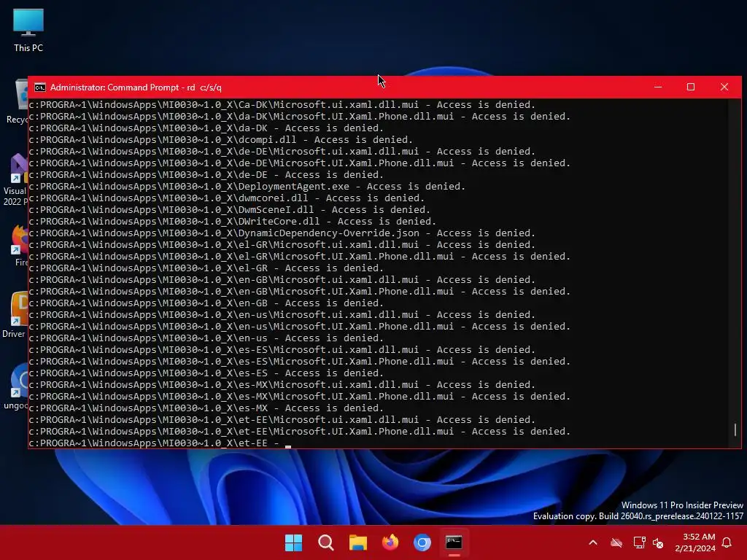Viewport: 747px width, 560px height.
Task: Open the This PC desktop icon
Action: coord(28,31)
